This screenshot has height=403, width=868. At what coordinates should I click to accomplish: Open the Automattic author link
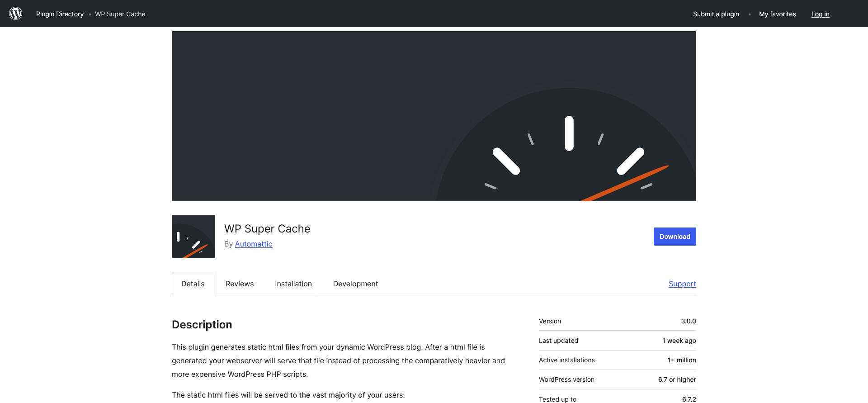coord(253,244)
